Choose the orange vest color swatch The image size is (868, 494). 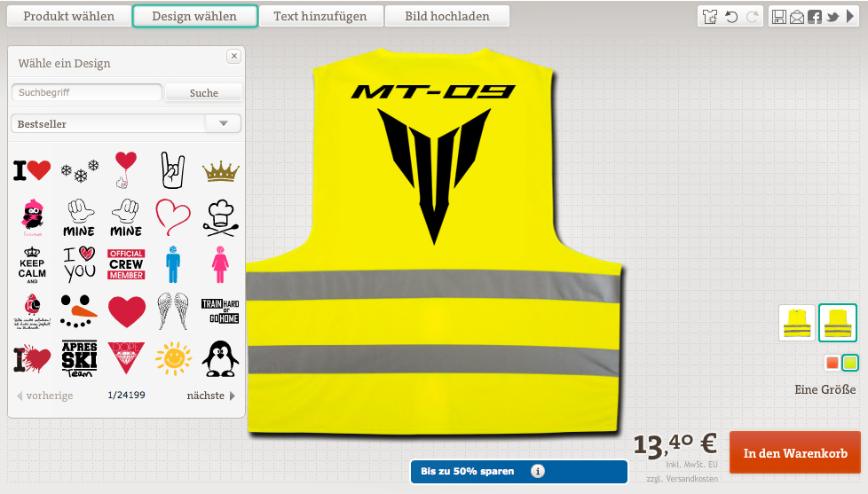[832, 363]
